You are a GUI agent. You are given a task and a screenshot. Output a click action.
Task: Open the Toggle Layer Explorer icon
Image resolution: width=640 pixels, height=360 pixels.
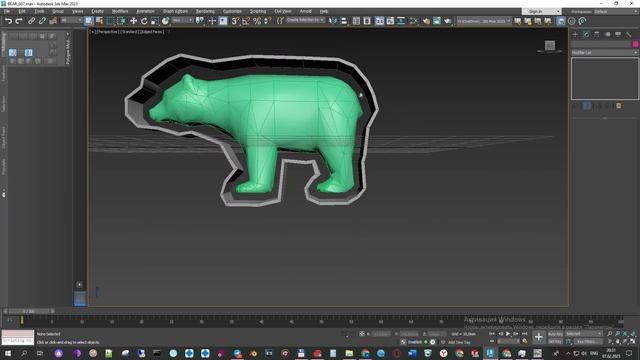pyautogui.click(x=367, y=21)
